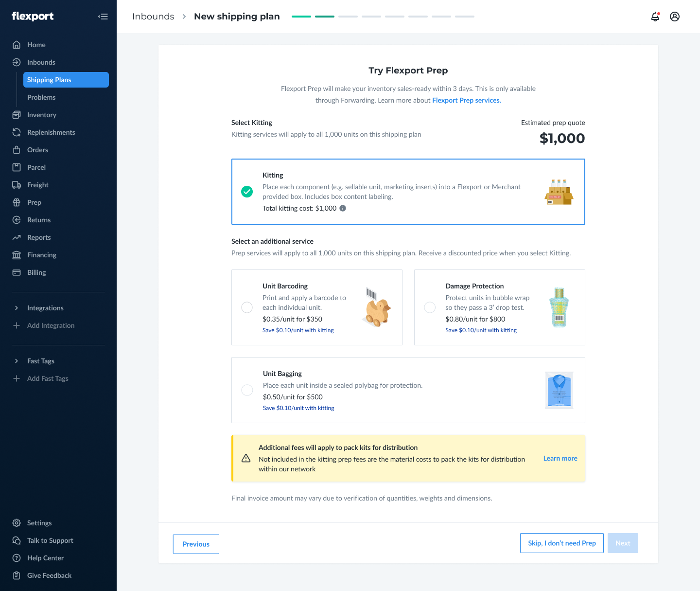Click the plus icon for Add Integration
This screenshot has width=700, height=591.
[x=17, y=325]
